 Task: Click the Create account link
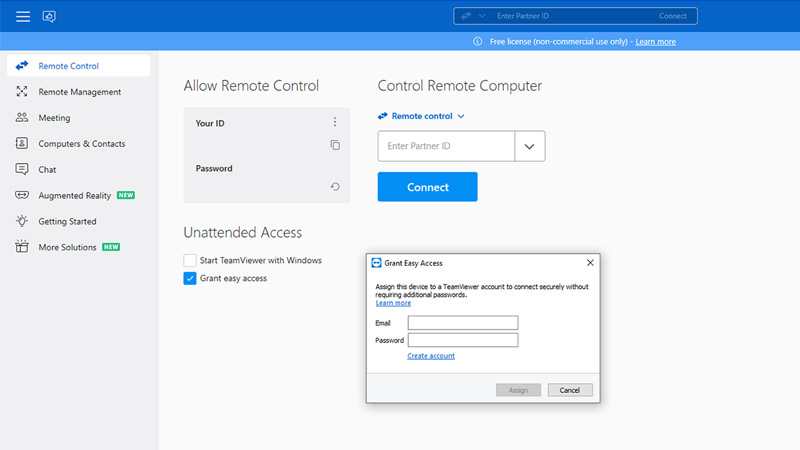click(431, 356)
